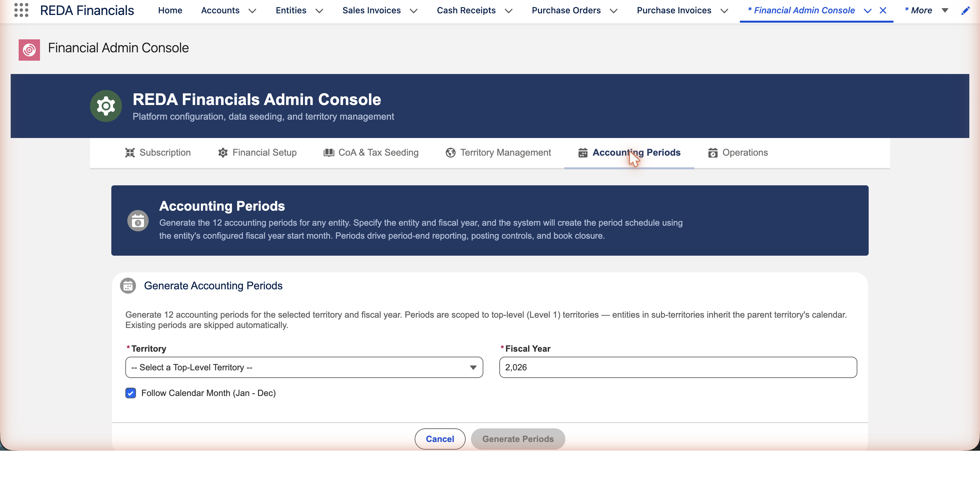The height and width of the screenshot is (490, 980).
Task: Expand the Accounts menu chevron
Action: tap(252, 11)
